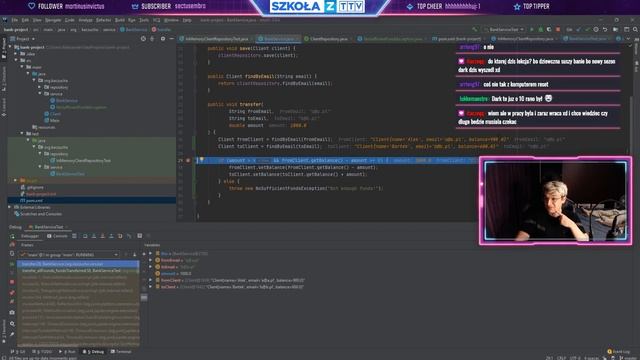Expand the toClient variable
The image size is (640, 360).
(151, 287)
